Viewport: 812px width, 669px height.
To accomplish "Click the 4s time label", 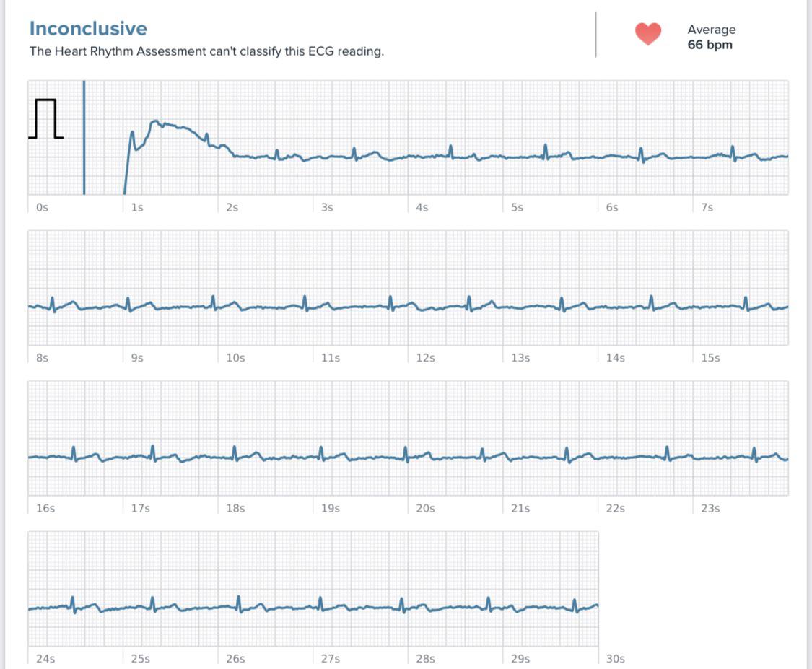I will pyautogui.click(x=422, y=208).
